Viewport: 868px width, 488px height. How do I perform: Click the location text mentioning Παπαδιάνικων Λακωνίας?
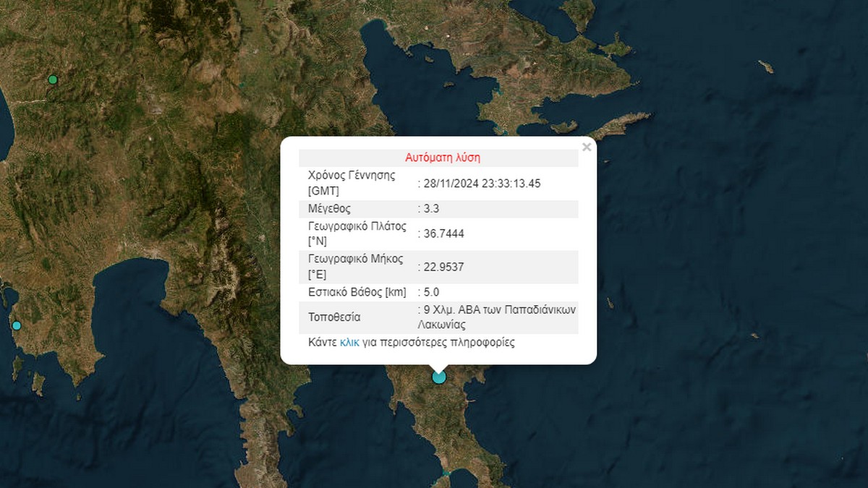[x=499, y=317]
